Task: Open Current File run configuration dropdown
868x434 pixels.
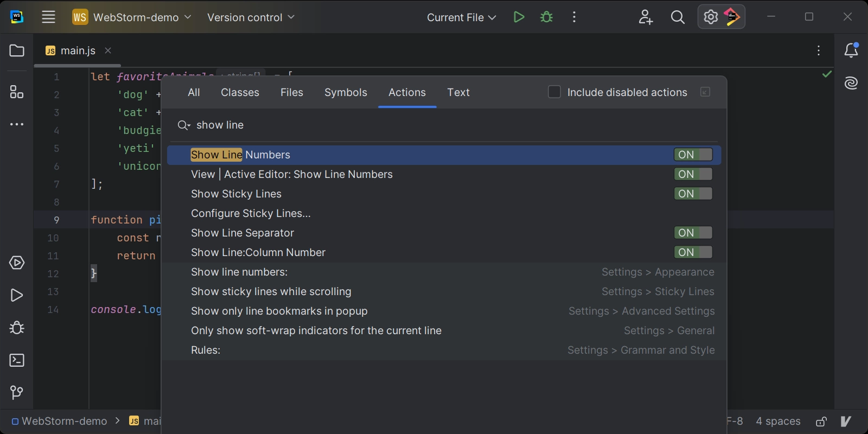Action: 461,17
